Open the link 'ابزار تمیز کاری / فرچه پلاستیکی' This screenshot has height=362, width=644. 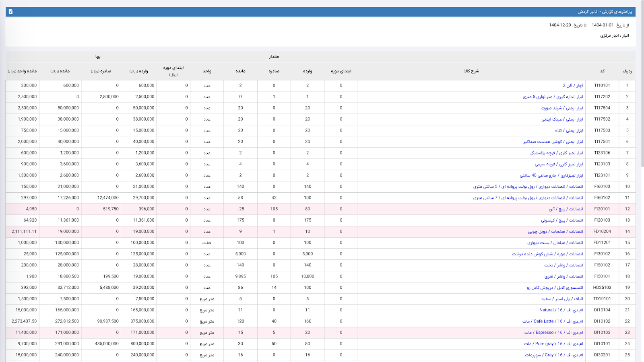click(x=556, y=153)
